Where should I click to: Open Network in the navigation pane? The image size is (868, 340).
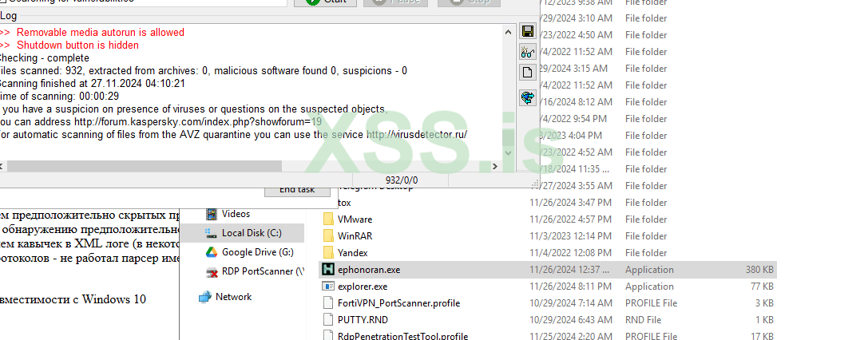pyautogui.click(x=234, y=297)
